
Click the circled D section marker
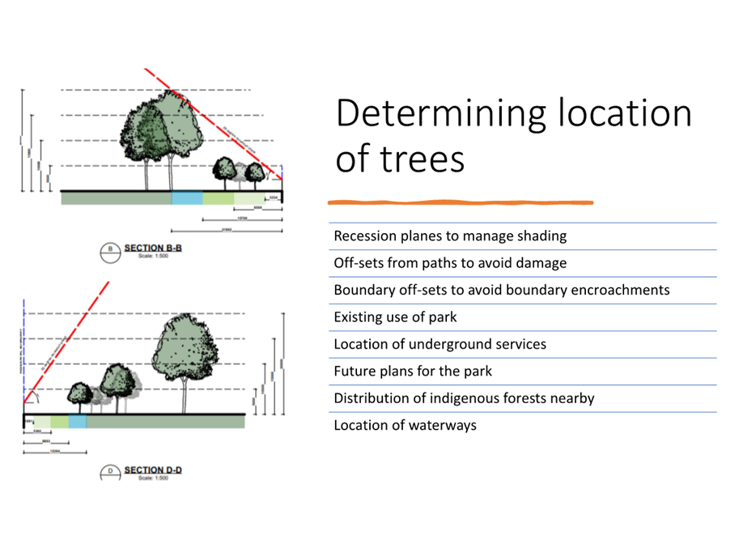[112, 470]
